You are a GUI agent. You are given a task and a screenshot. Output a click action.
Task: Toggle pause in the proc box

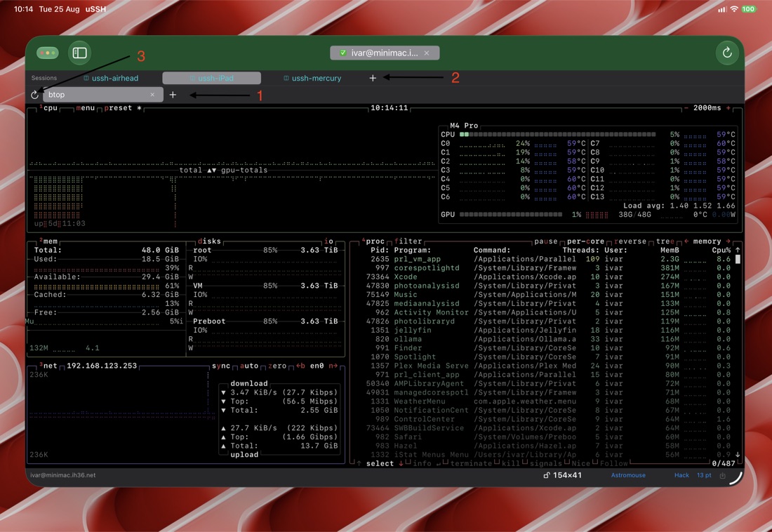pyautogui.click(x=546, y=241)
